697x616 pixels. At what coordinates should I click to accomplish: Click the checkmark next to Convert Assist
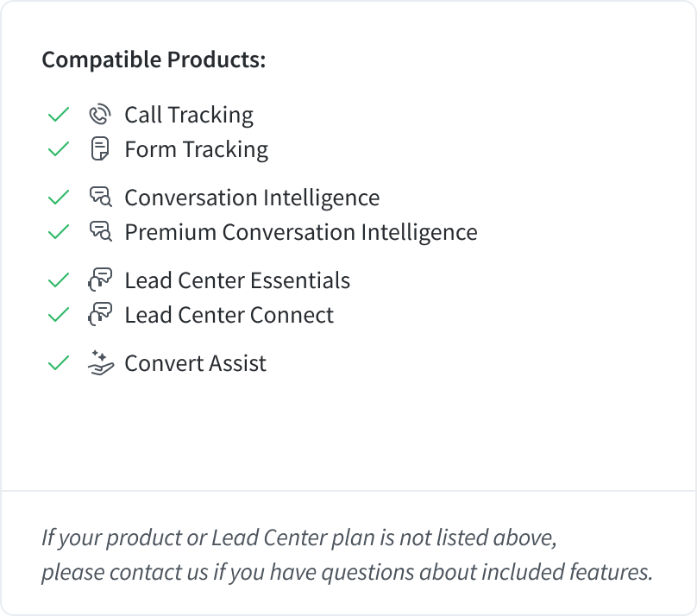pyautogui.click(x=59, y=362)
